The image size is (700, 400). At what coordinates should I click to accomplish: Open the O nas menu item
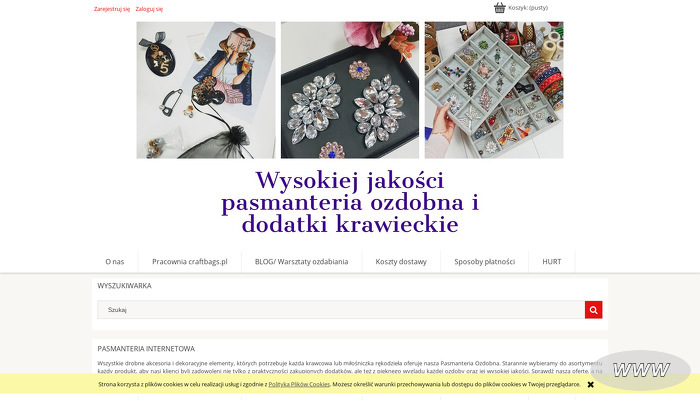(115, 262)
